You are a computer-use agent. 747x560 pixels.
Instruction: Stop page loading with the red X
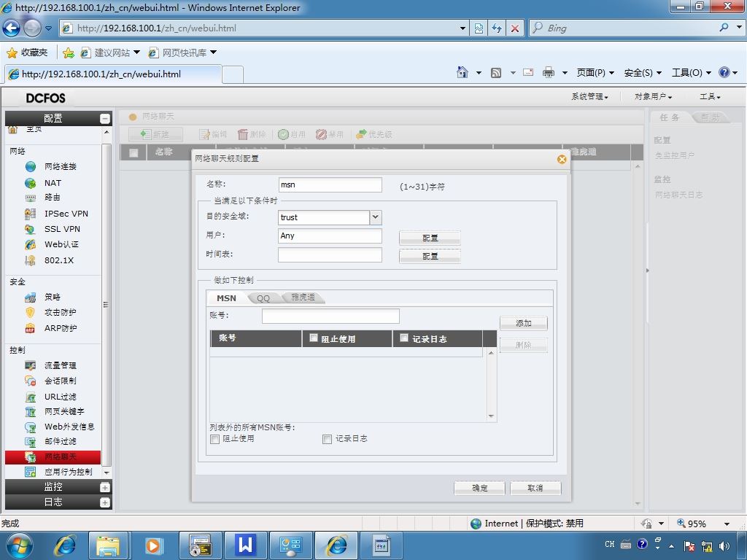[x=515, y=28]
